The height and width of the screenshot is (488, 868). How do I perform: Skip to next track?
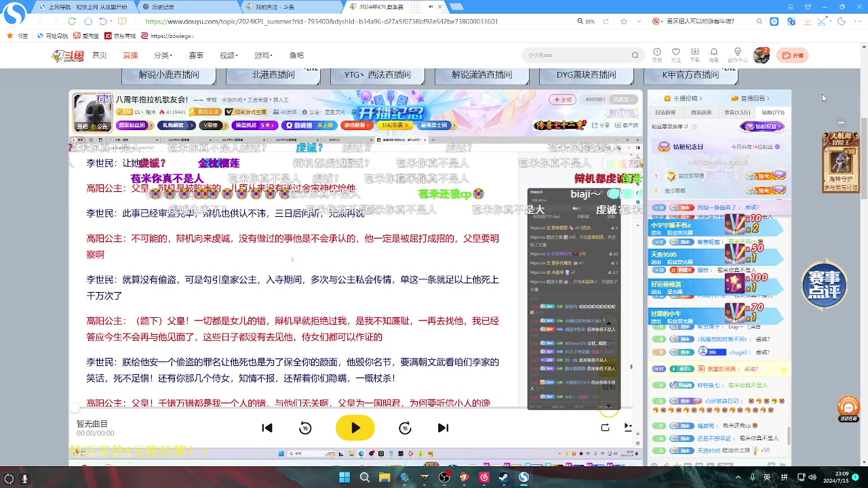tap(443, 428)
